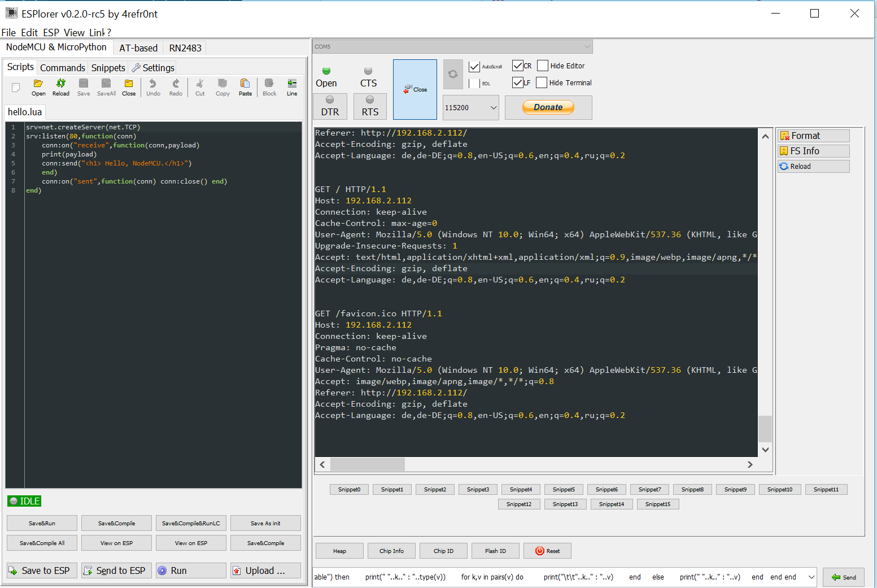Open the ESP menu
This screenshot has height=588, width=877.
51,32
